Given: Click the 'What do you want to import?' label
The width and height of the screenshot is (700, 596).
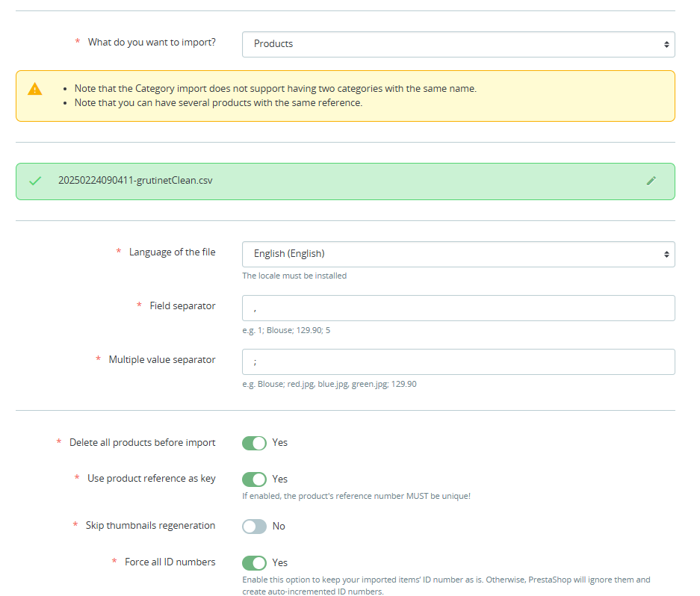Looking at the screenshot, I should 152,43.
